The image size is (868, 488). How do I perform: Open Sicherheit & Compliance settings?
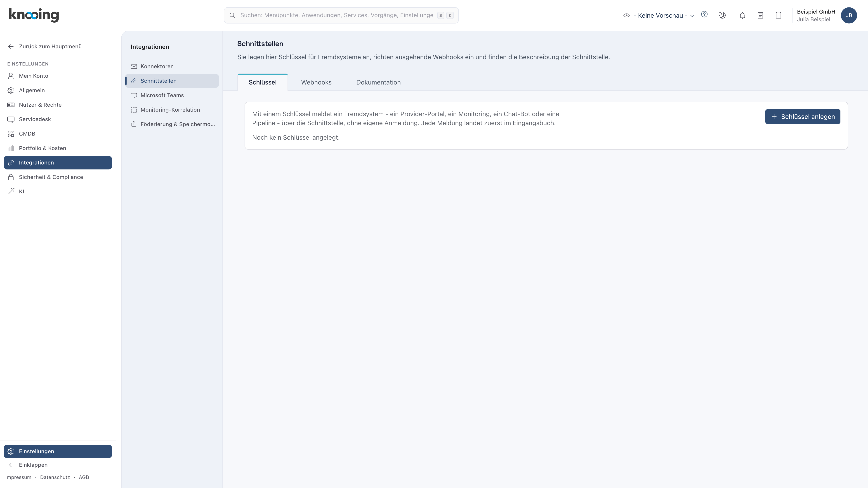pos(58,177)
